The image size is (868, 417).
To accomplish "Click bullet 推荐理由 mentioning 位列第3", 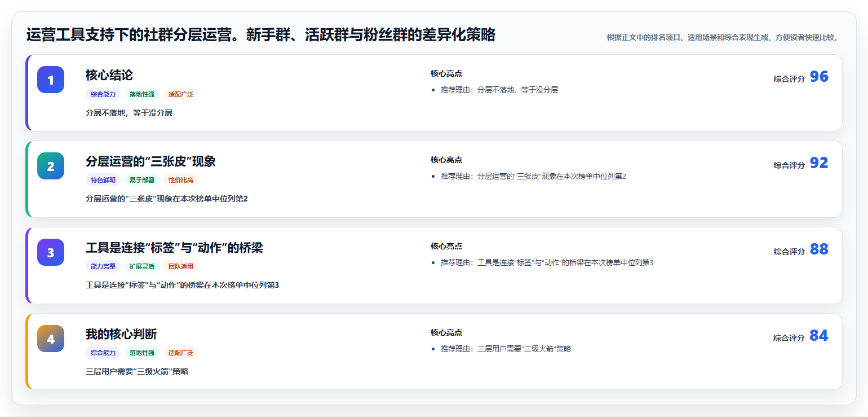I will tap(547, 262).
